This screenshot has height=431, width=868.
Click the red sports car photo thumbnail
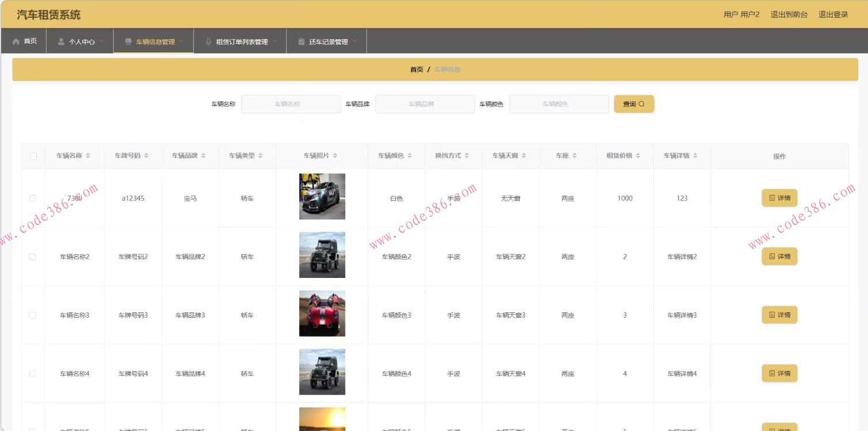click(322, 313)
